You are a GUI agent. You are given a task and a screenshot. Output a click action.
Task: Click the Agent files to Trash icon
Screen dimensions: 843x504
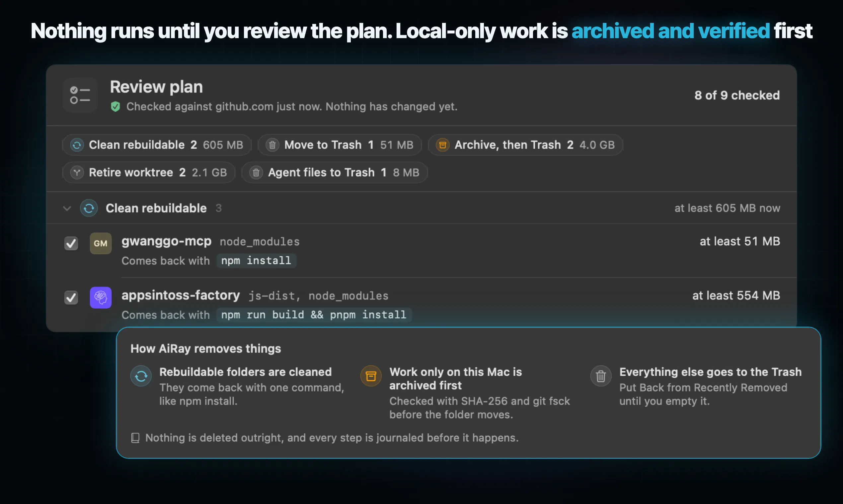256,172
